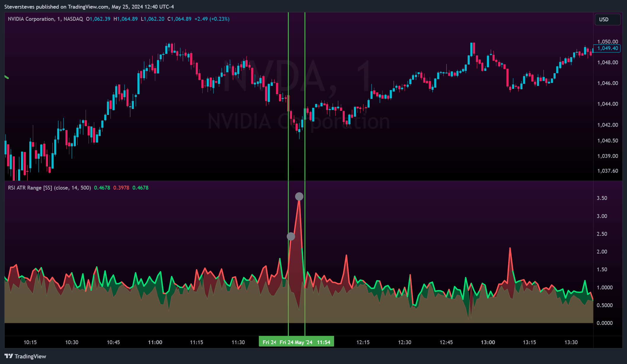Click the 1,044.00 price axis label
627x364 pixels.
[607, 104]
